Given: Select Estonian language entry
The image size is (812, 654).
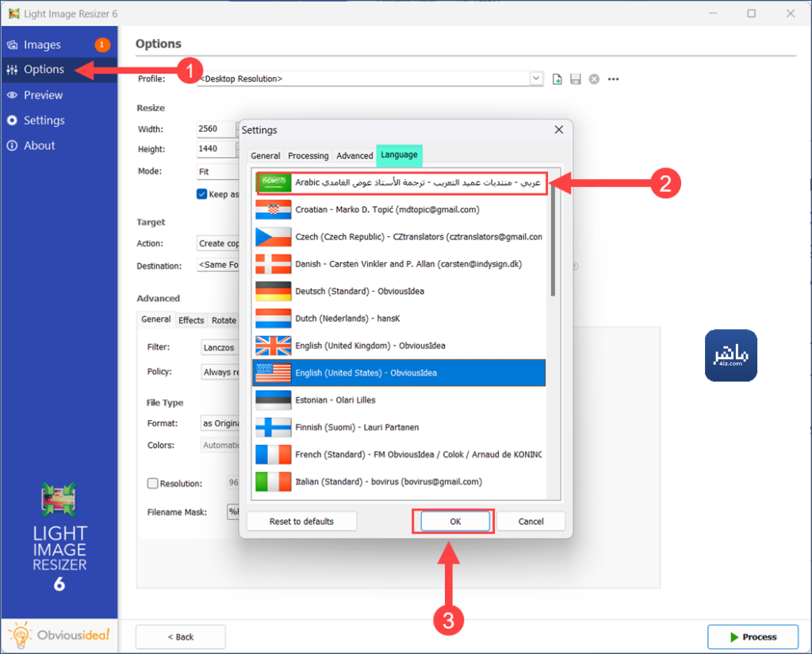Looking at the screenshot, I should 400,400.
